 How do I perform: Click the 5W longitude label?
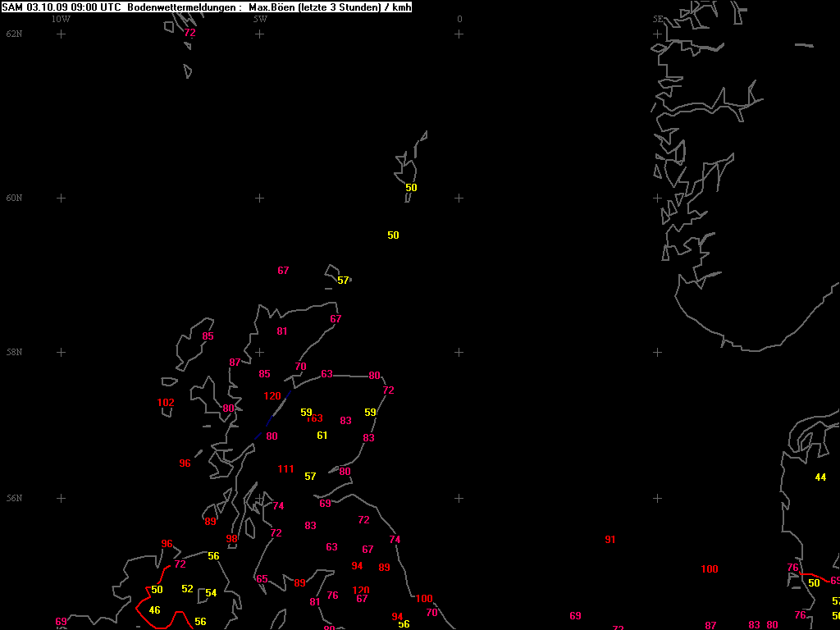259,19
